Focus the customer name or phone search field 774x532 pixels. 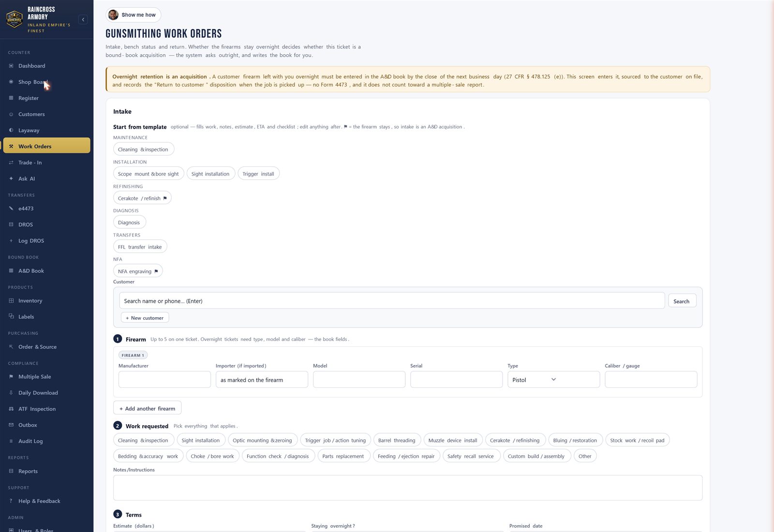pos(392,301)
